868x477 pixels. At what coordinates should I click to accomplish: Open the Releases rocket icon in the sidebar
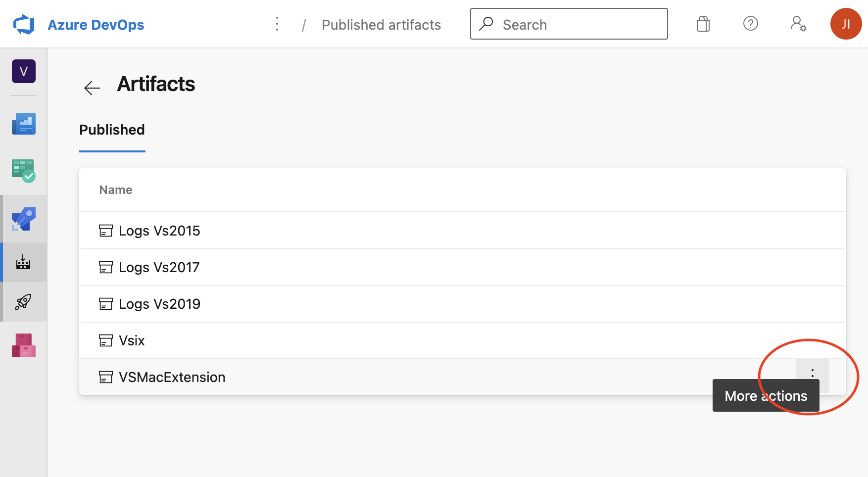tap(24, 302)
